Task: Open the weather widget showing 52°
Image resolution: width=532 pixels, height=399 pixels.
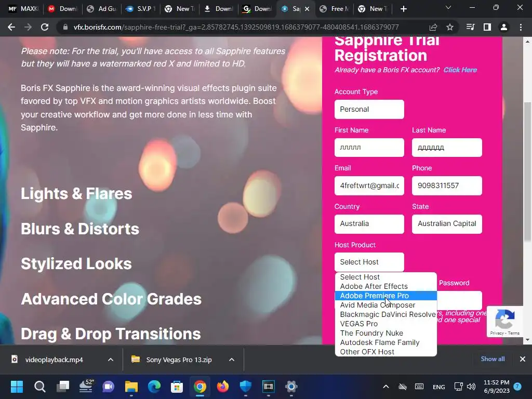Action: (x=86, y=387)
